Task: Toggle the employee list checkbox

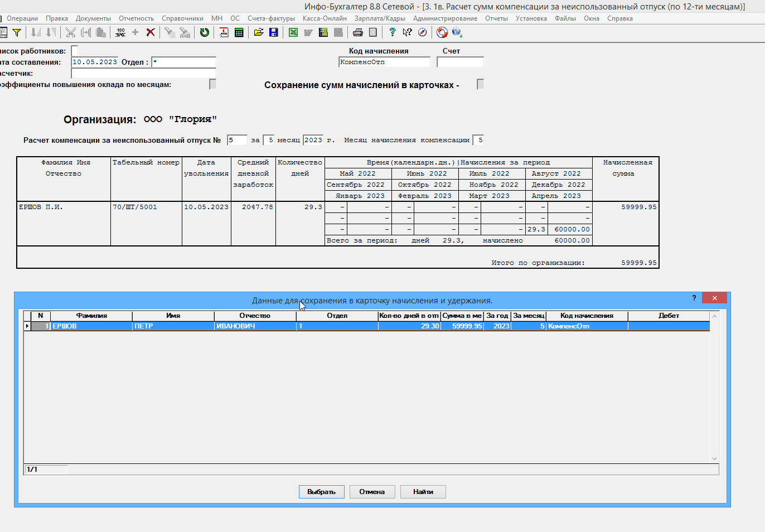Action: coord(75,51)
